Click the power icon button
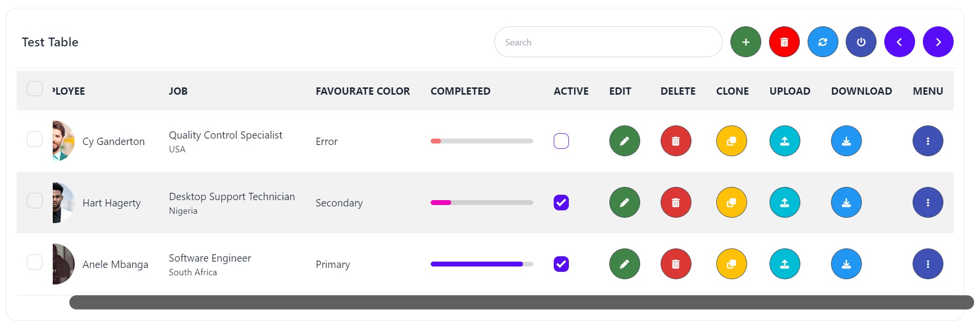Screen dimensions: 980x328 861,42
